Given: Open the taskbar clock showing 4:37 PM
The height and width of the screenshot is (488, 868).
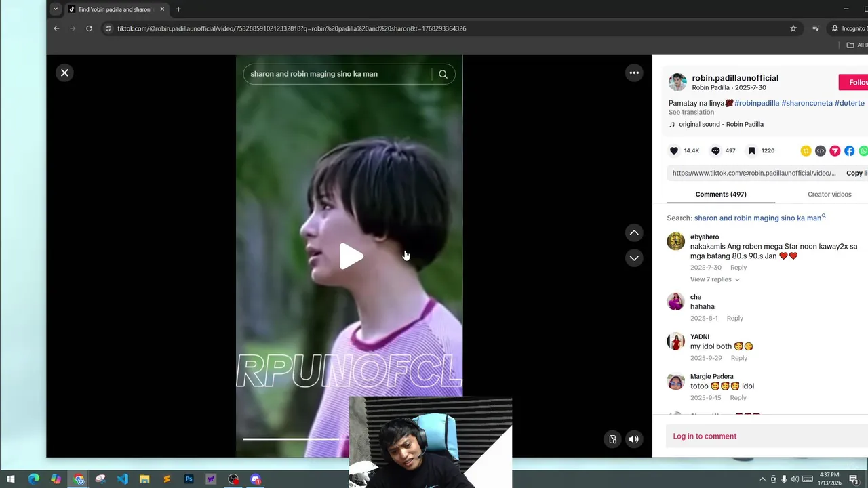Looking at the screenshot, I should click(x=830, y=479).
